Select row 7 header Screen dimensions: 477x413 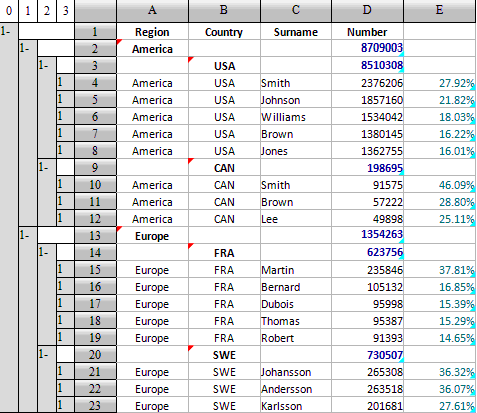pyautogui.click(x=95, y=133)
